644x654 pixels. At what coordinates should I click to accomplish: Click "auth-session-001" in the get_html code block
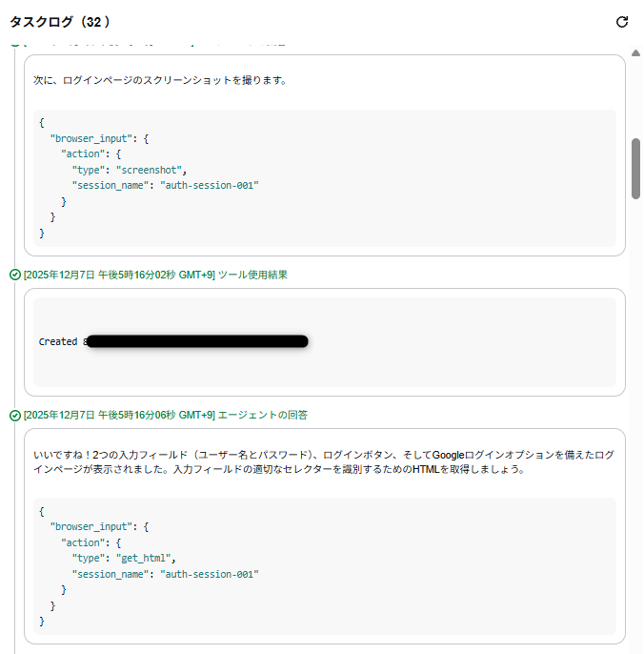tap(209, 574)
